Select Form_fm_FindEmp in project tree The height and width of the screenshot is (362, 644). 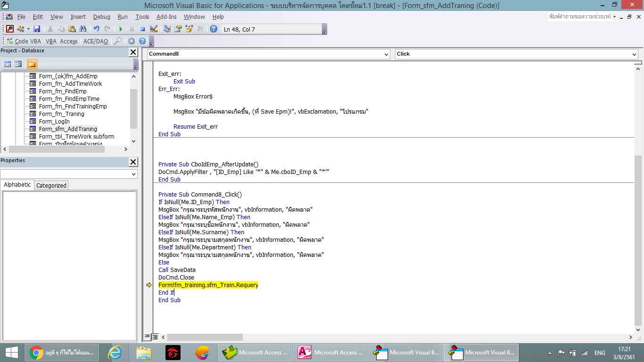click(x=63, y=91)
